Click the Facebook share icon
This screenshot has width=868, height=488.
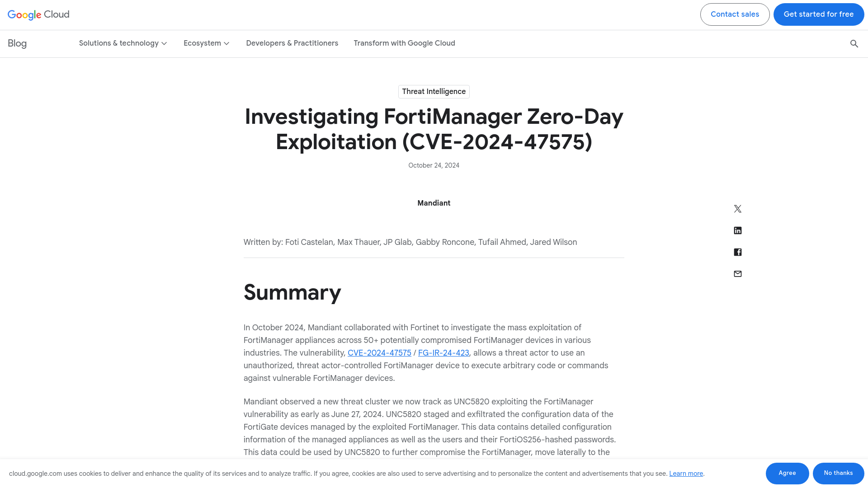coord(737,252)
